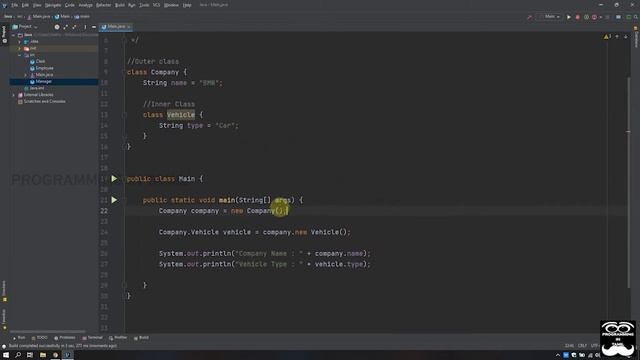The width and height of the screenshot is (640, 360).
Task: Go to next highlighted problem arrow
Action: pos(626,37)
